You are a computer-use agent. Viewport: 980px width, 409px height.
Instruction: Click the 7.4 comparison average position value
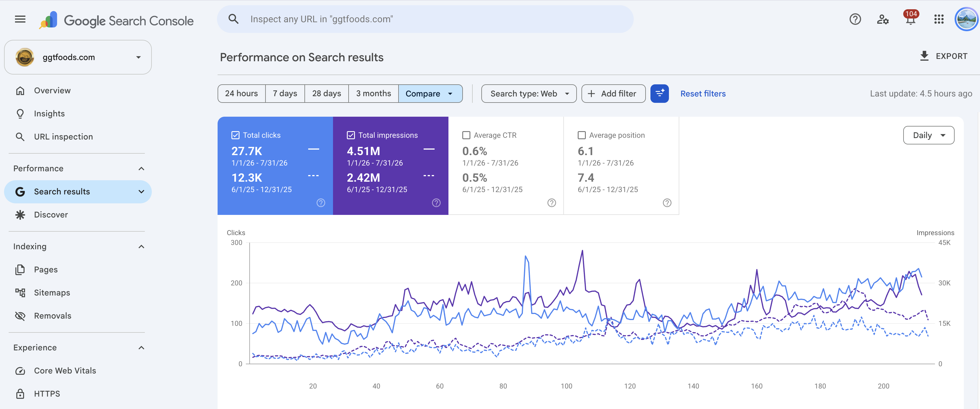tap(586, 178)
